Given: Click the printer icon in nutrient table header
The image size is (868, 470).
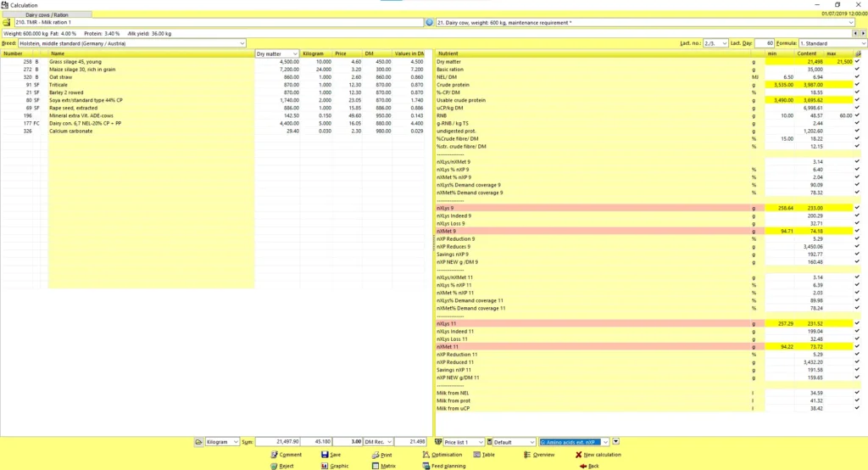Looking at the screenshot, I should tap(858, 53).
